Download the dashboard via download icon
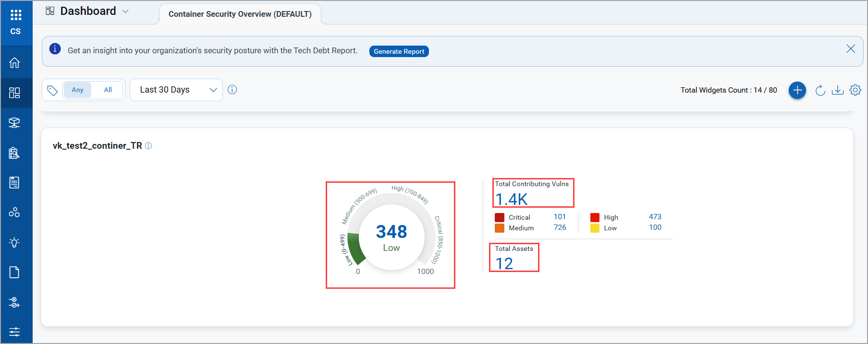 pos(837,90)
